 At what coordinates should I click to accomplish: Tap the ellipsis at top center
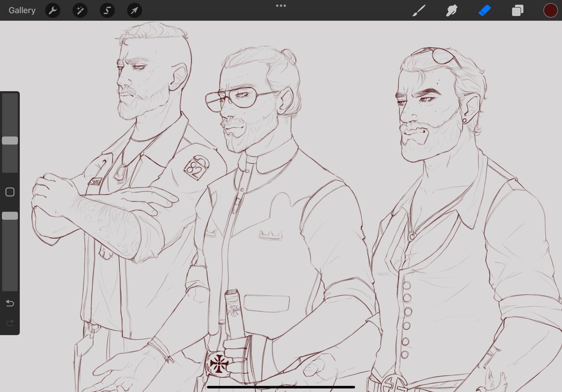[x=281, y=6]
